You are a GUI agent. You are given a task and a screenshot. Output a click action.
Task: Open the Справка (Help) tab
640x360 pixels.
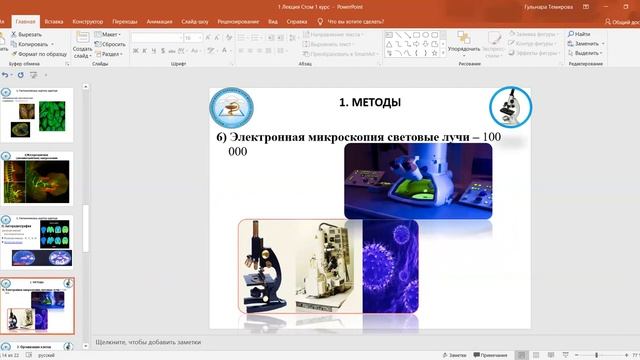click(297, 22)
